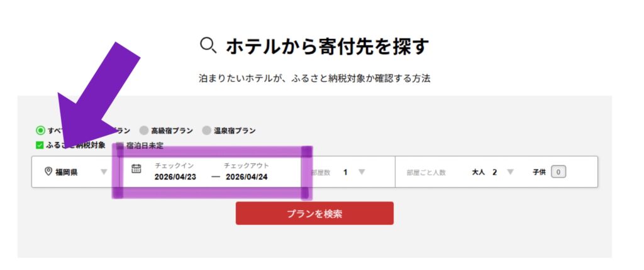Screen dimensions: 644x270
Task: Open the 大人 adults count dropdown
Action: click(x=510, y=171)
